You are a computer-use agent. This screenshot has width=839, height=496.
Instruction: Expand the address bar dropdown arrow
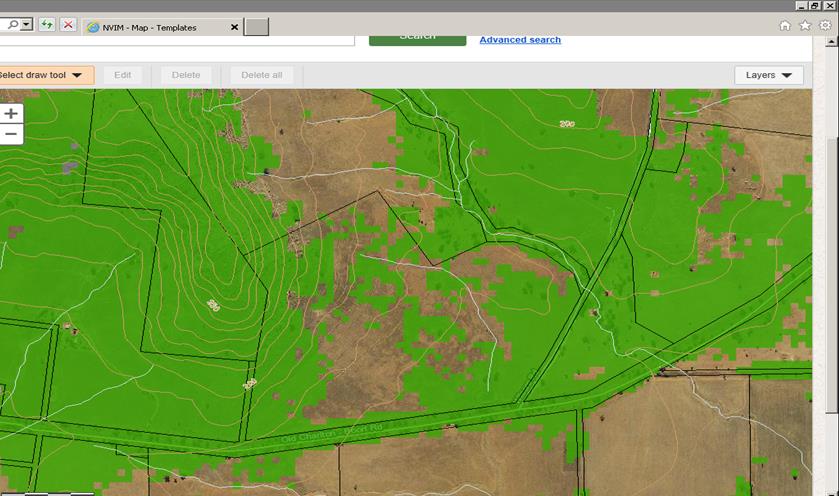26,25
